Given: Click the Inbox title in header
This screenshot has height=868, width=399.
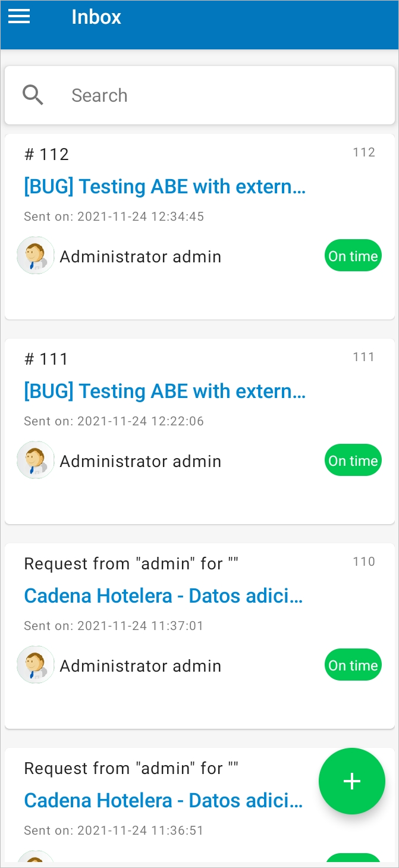Looking at the screenshot, I should (x=96, y=17).
